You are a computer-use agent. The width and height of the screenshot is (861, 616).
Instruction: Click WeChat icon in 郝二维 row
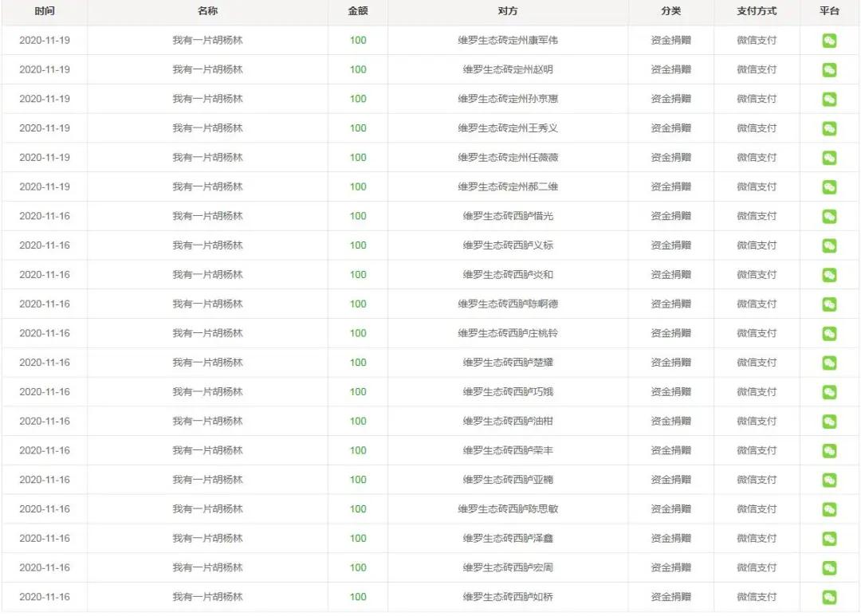pos(829,186)
